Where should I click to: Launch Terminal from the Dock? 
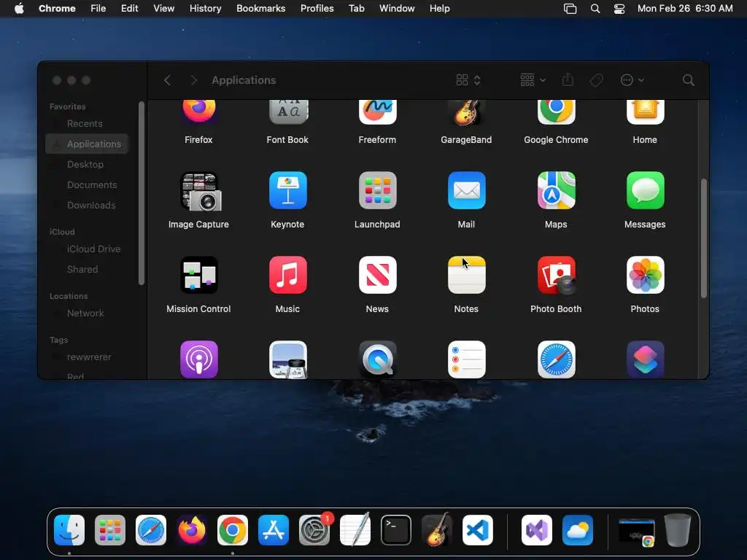pos(396,530)
